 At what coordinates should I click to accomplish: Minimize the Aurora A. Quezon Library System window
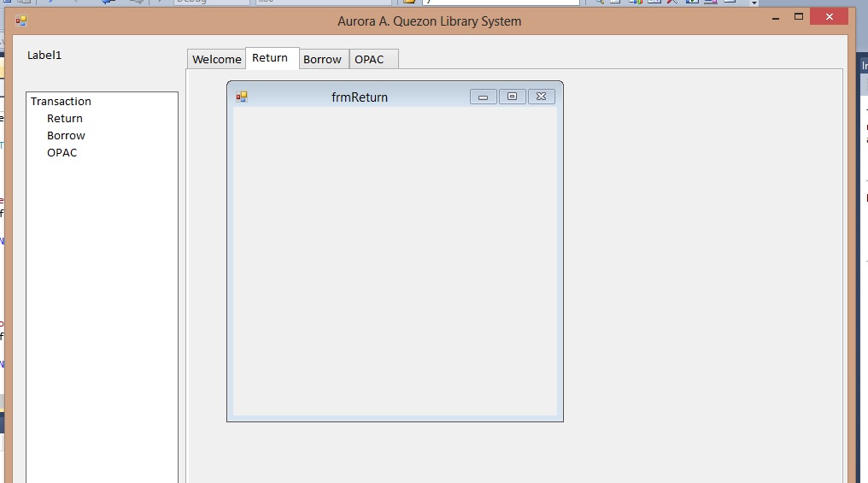(x=776, y=18)
